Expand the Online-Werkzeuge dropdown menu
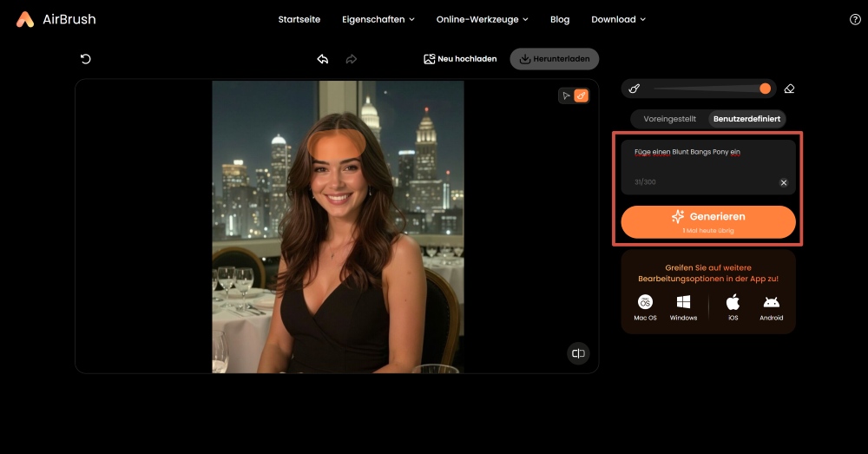Viewport: 868px width, 454px height. [482, 19]
